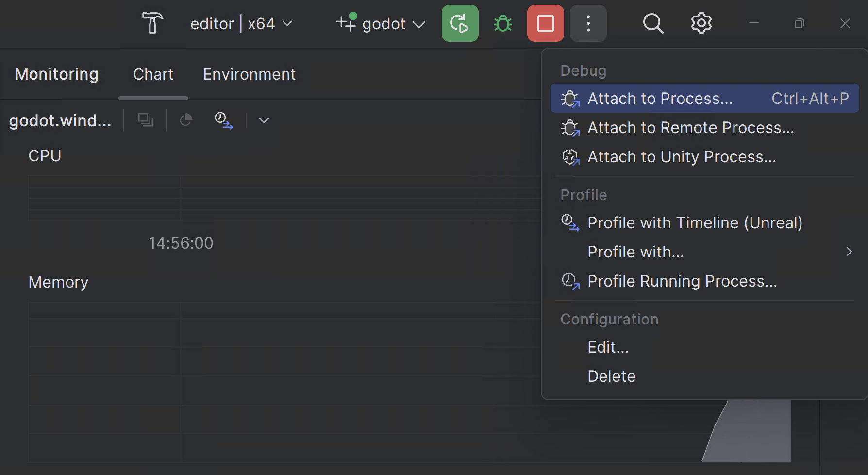The image size is (868, 475).
Task: Open IDE settings gear
Action: (x=701, y=23)
